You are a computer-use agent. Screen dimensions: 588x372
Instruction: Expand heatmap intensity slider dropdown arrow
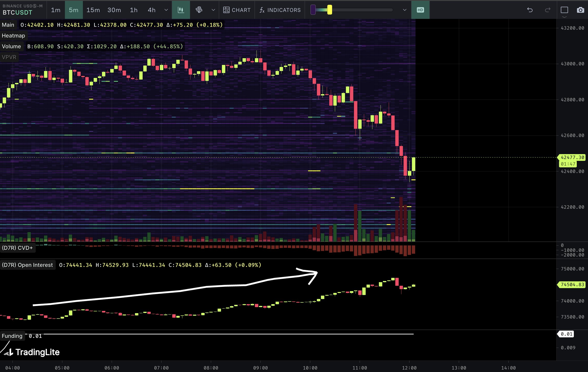tap(405, 10)
